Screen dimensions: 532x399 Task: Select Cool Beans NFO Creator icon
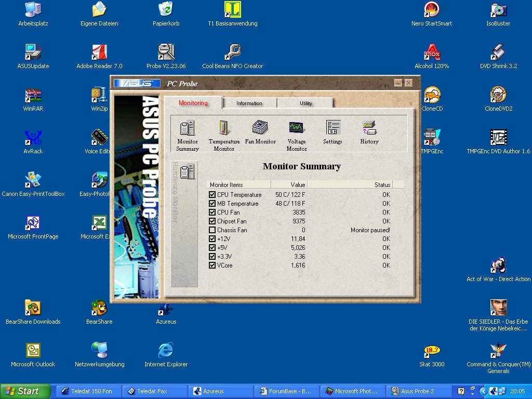[x=232, y=56]
